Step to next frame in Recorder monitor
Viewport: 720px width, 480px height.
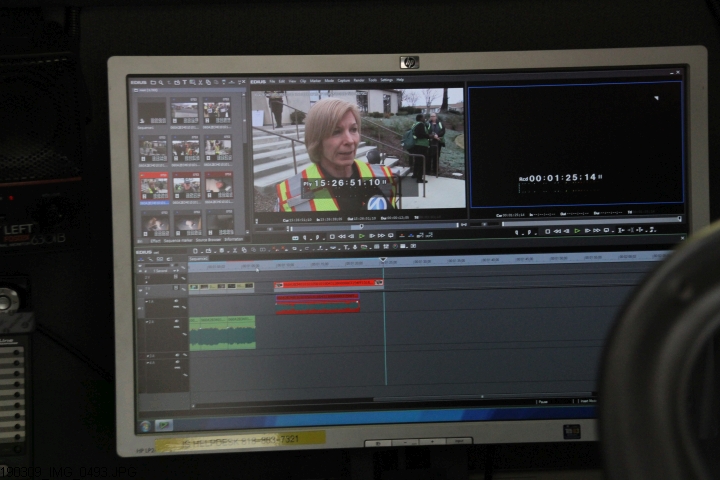(x=587, y=231)
